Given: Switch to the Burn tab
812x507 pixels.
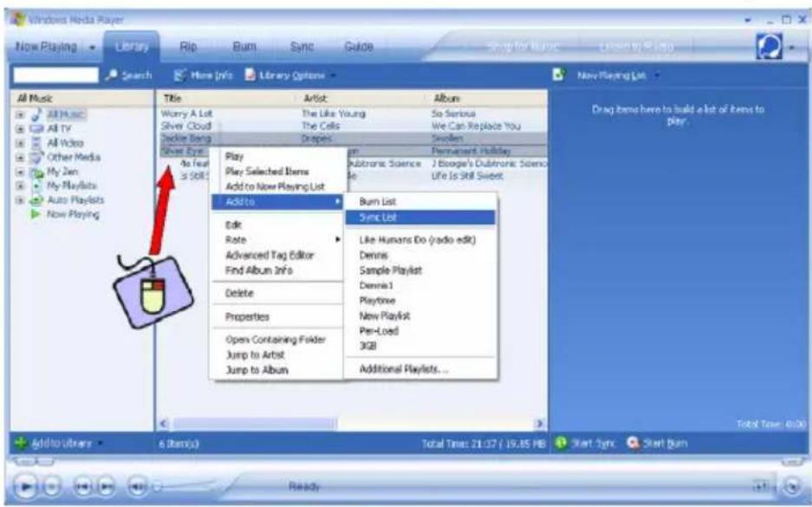Looking at the screenshot, I should pos(244,47).
